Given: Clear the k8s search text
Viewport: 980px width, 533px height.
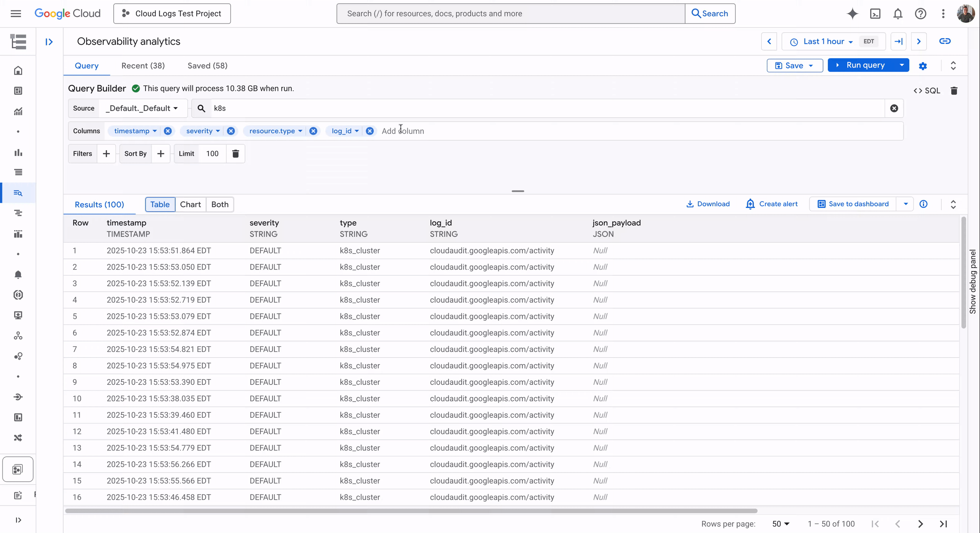Looking at the screenshot, I should [894, 108].
